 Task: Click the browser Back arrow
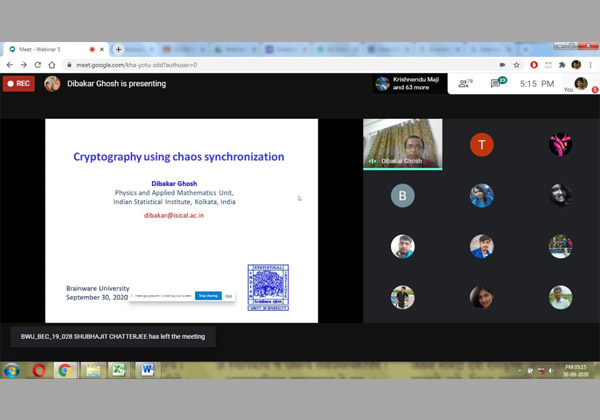[x=10, y=65]
